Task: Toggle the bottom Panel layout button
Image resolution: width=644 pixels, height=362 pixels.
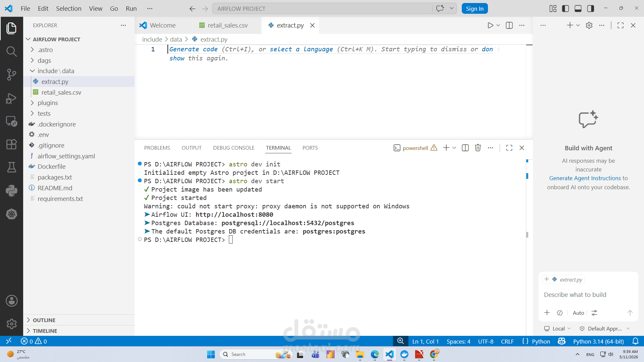Action: pyautogui.click(x=578, y=8)
